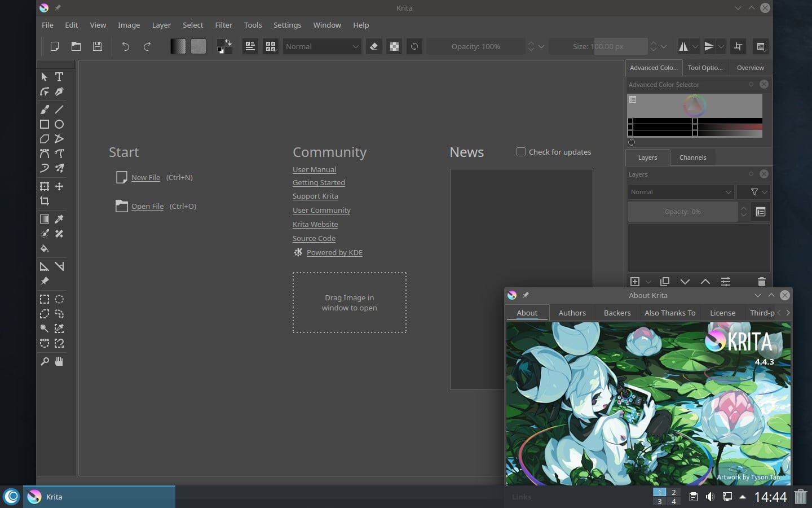Viewport: 812px width, 508px height.
Task: Select the Transform tool
Action: 45,186
